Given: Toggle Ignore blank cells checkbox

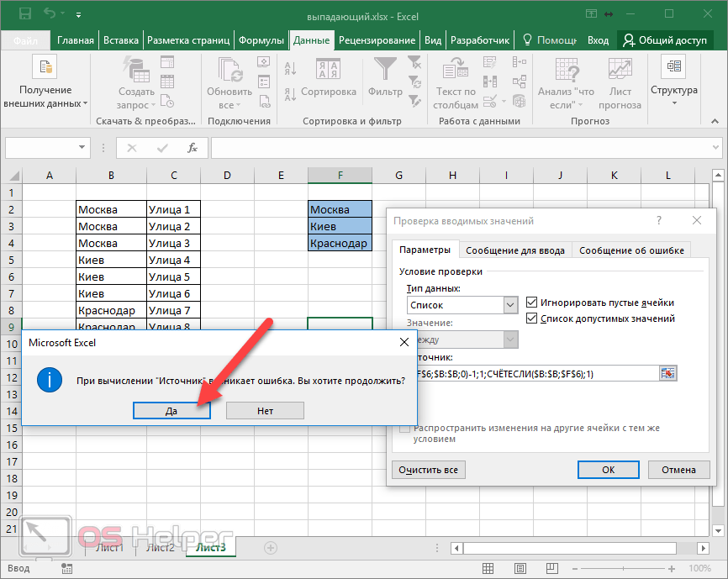Looking at the screenshot, I should pos(532,303).
